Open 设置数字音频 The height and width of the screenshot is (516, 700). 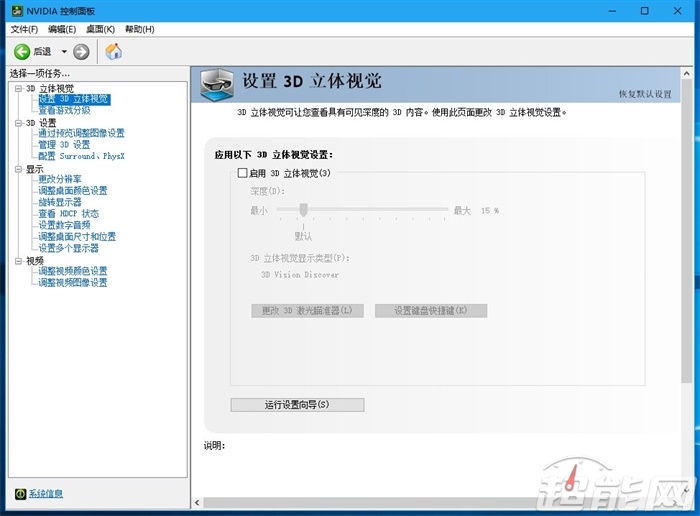coord(64,225)
